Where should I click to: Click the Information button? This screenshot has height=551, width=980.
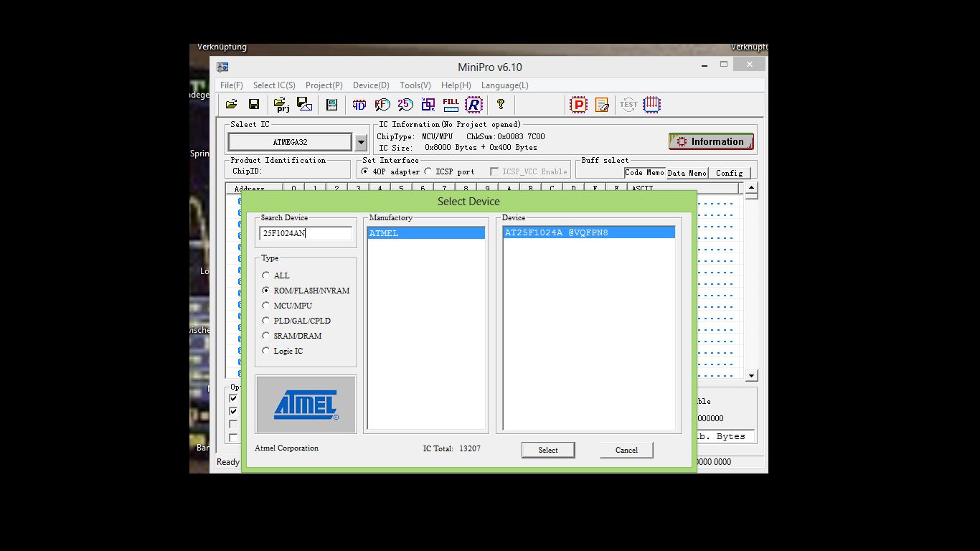[x=711, y=141]
